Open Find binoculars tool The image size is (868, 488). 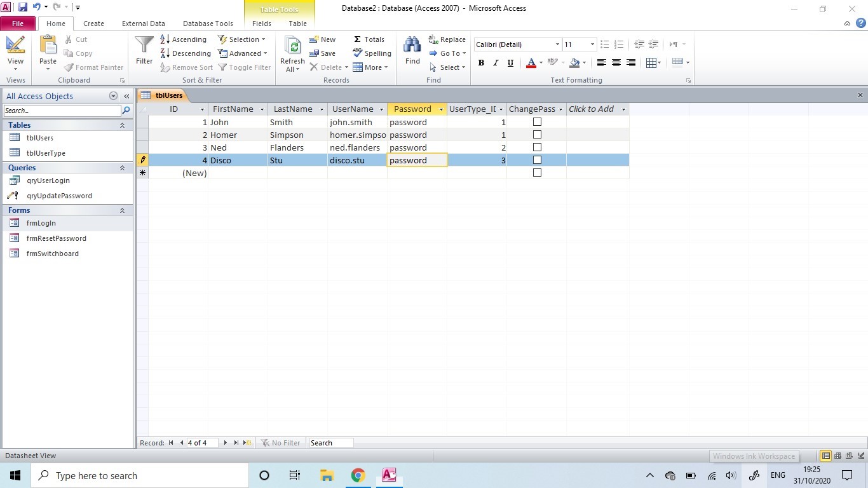[x=412, y=46]
